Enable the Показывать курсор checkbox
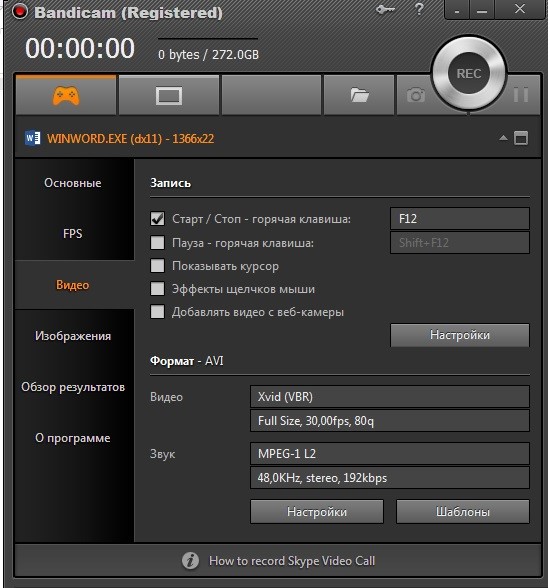This screenshot has height=588, width=548. (157, 266)
